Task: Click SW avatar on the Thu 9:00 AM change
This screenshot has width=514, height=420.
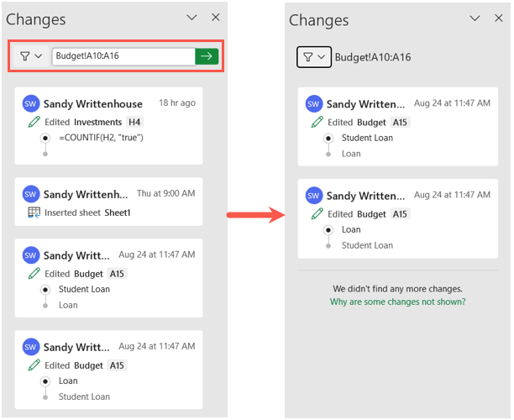Action: [31, 194]
